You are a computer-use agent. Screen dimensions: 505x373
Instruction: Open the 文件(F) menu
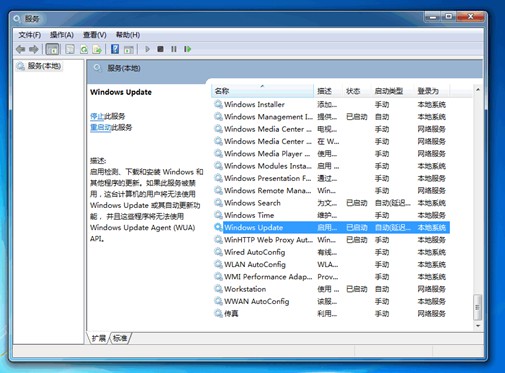(x=30, y=35)
